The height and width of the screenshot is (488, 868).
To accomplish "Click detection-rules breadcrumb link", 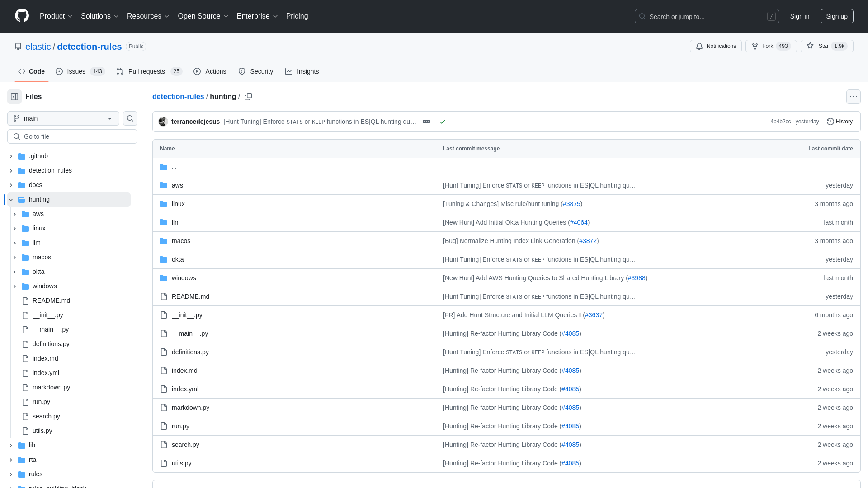I will [178, 97].
